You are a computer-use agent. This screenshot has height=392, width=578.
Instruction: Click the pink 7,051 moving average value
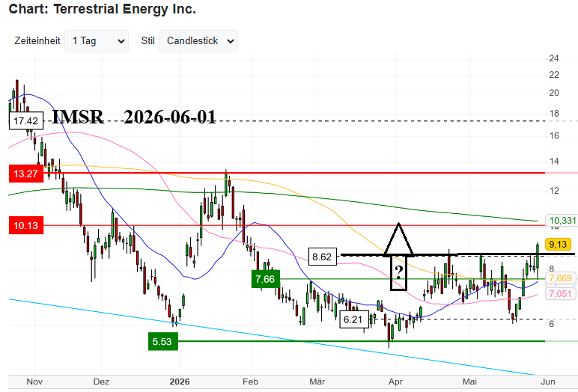pos(560,294)
